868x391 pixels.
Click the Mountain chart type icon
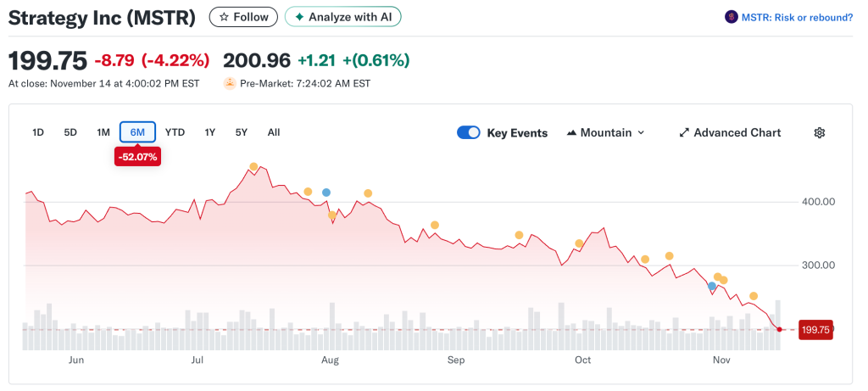pos(571,133)
